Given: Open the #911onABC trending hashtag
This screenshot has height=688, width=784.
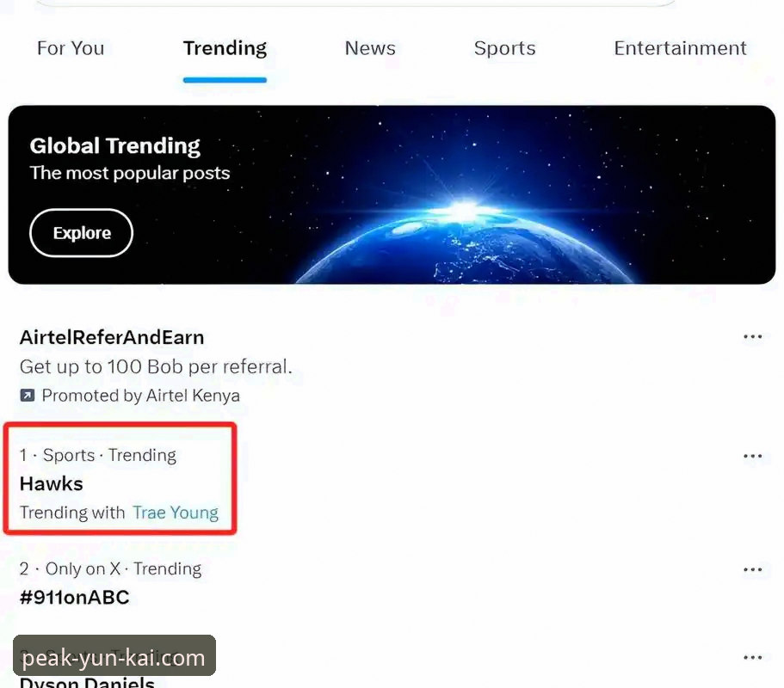Looking at the screenshot, I should tap(75, 598).
